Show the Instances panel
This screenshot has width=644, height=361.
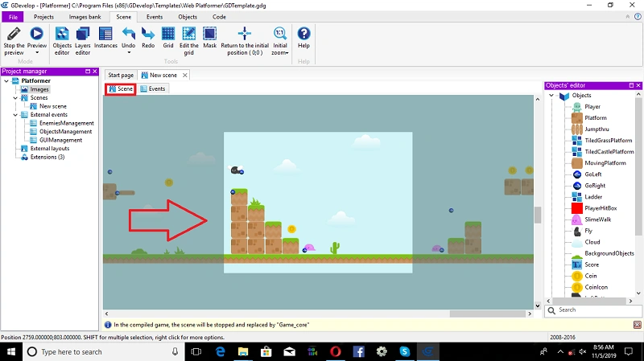pos(105,38)
